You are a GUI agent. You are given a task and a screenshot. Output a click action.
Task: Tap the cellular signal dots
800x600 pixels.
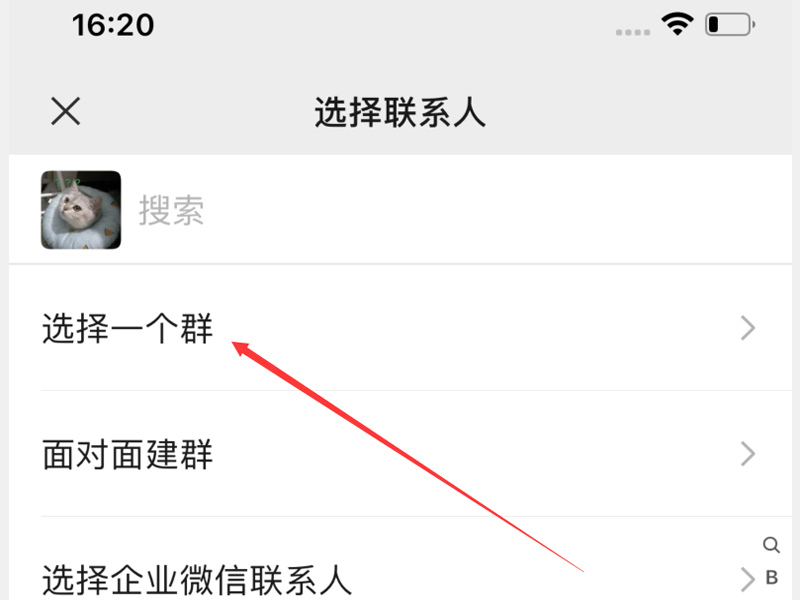click(x=633, y=32)
